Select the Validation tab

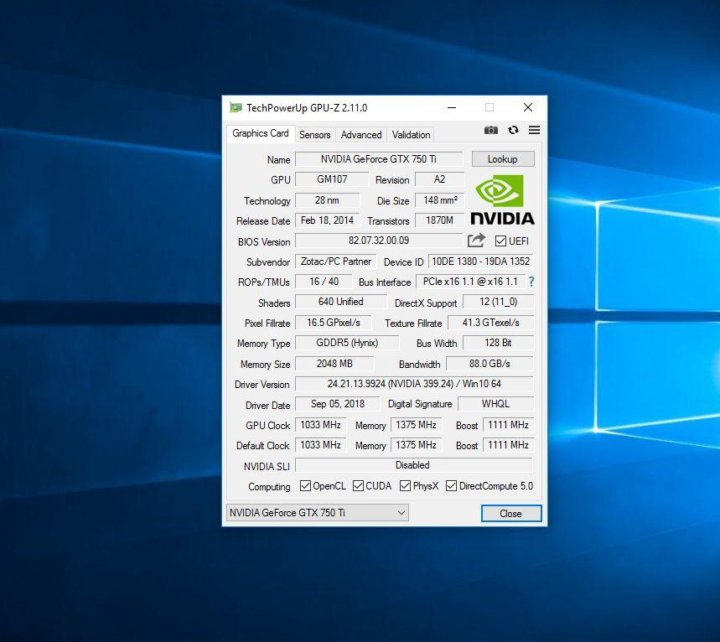click(411, 135)
